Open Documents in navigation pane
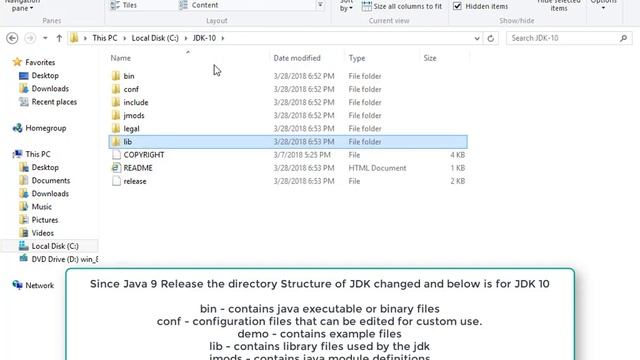 click(x=51, y=180)
